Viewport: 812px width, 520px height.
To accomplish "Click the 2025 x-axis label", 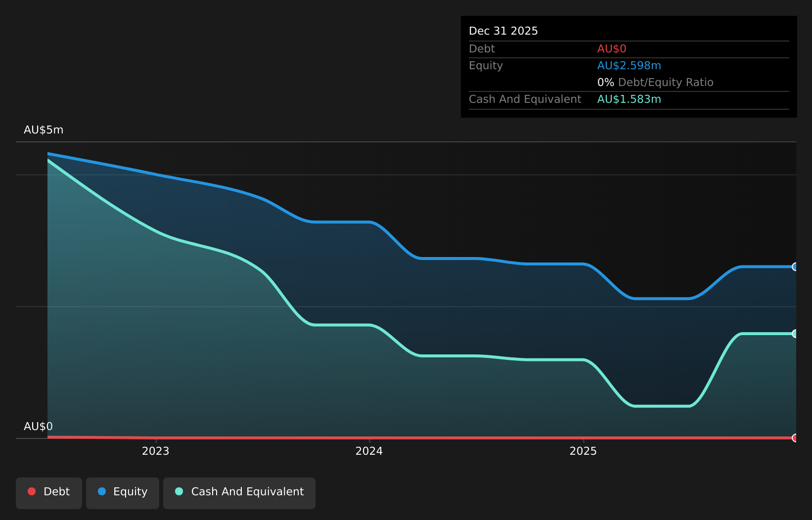I will pos(584,451).
